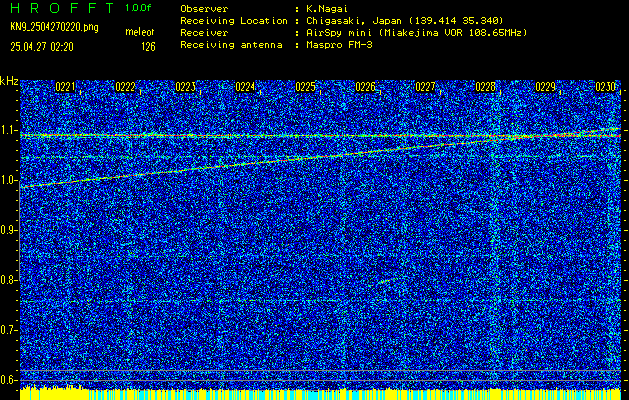Viewport: 629px width, 400px height.
Task: Click the 0228 time marker
Action: point(485,87)
